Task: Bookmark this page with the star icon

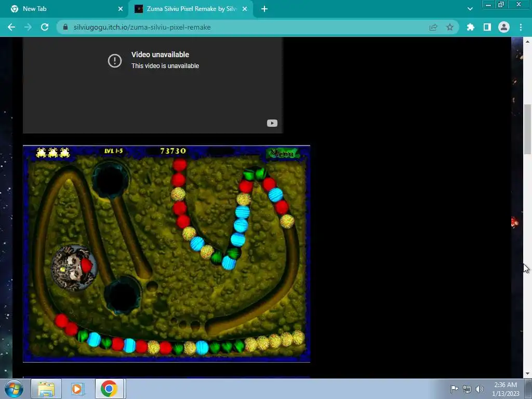Action: point(449,27)
